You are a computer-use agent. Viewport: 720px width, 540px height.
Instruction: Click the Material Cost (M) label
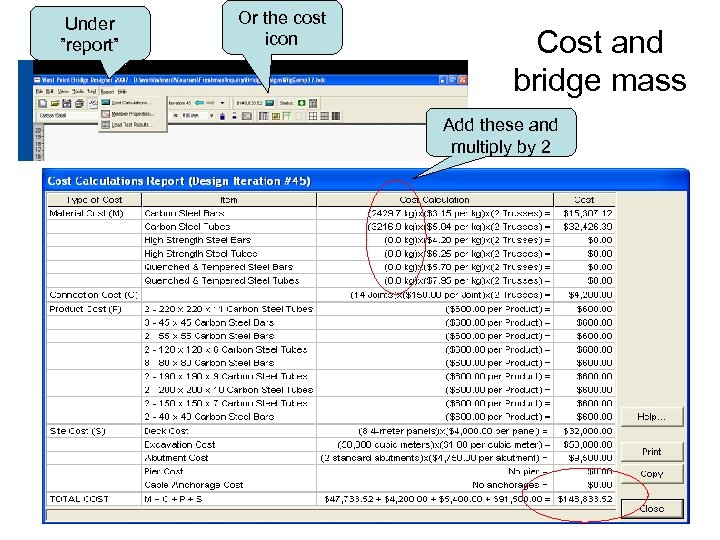pos(86,214)
